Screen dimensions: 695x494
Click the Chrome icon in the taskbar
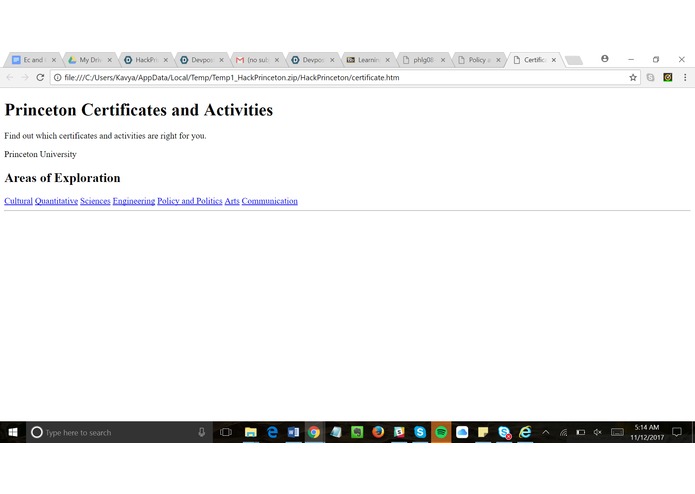click(314, 432)
